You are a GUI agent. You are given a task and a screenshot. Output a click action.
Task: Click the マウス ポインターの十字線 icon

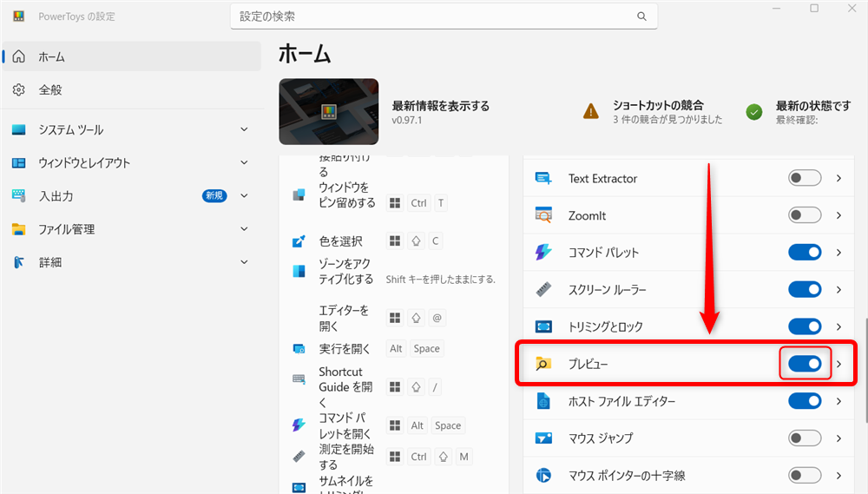pyautogui.click(x=543, y=475)
